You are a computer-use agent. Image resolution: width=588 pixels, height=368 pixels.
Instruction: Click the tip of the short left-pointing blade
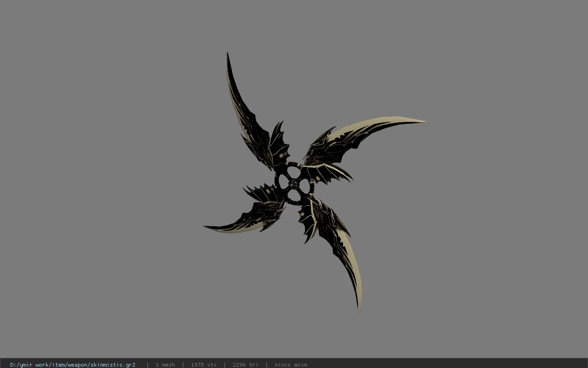(x=206, y=227)
